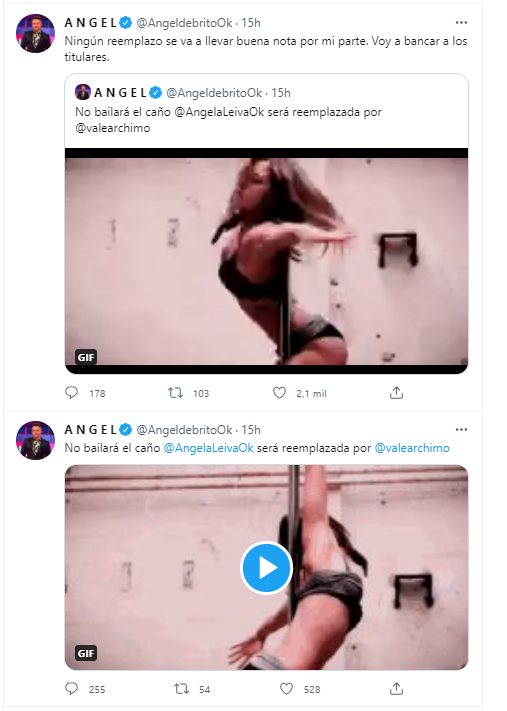
Task: Reply to the first tweet with 178 comments
Action: coord(72,393)
